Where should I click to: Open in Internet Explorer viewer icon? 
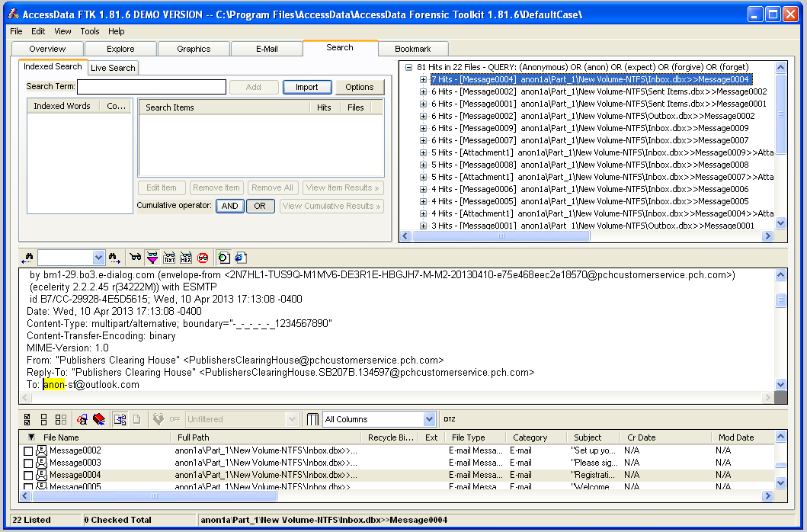click(241, 258)
